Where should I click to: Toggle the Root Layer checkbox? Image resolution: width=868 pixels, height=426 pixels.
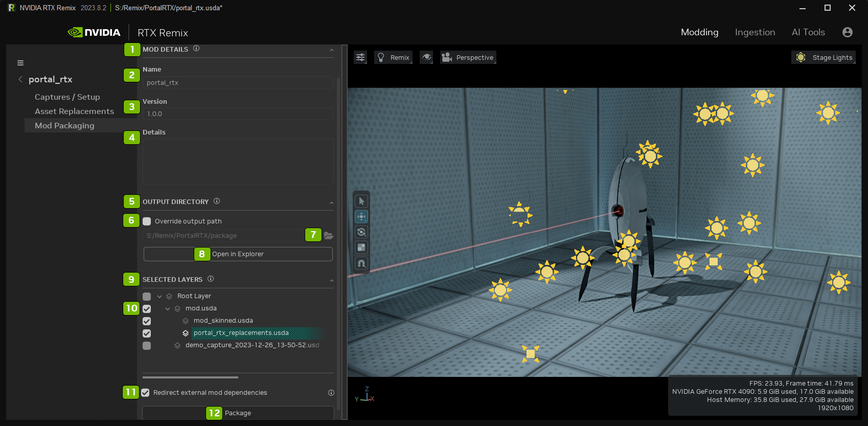(x=147, y=297)
